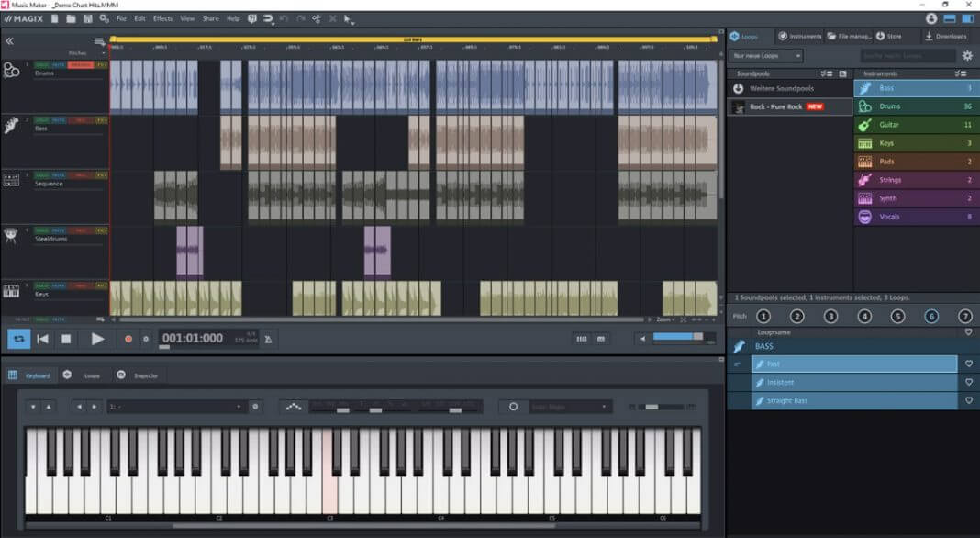Select pitch 6 radio button
Viewport: 980px width, 538px height.
(931, 316)
